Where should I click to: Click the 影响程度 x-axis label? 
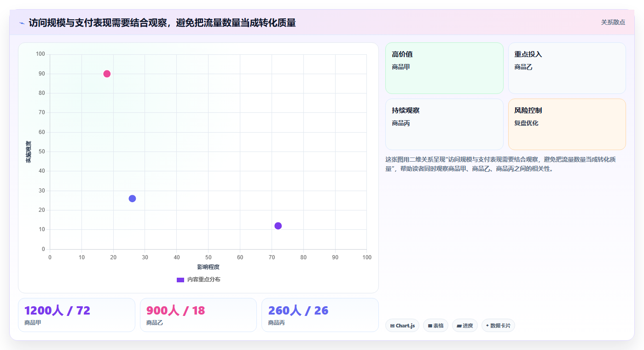[208, 267]
